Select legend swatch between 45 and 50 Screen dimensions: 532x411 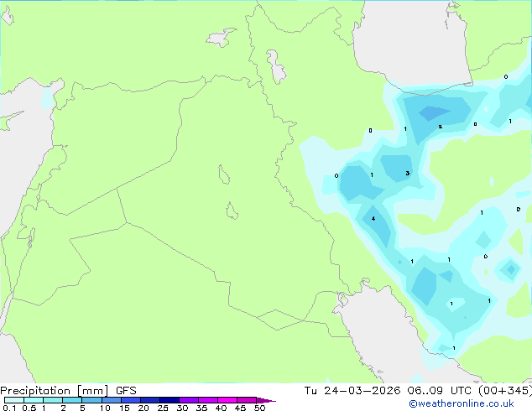[247, 400]
